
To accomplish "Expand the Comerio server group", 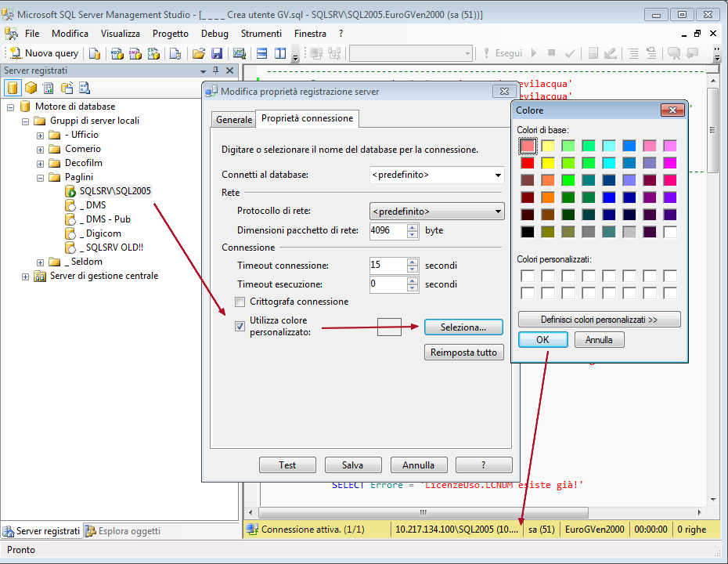I will [41, 150].
